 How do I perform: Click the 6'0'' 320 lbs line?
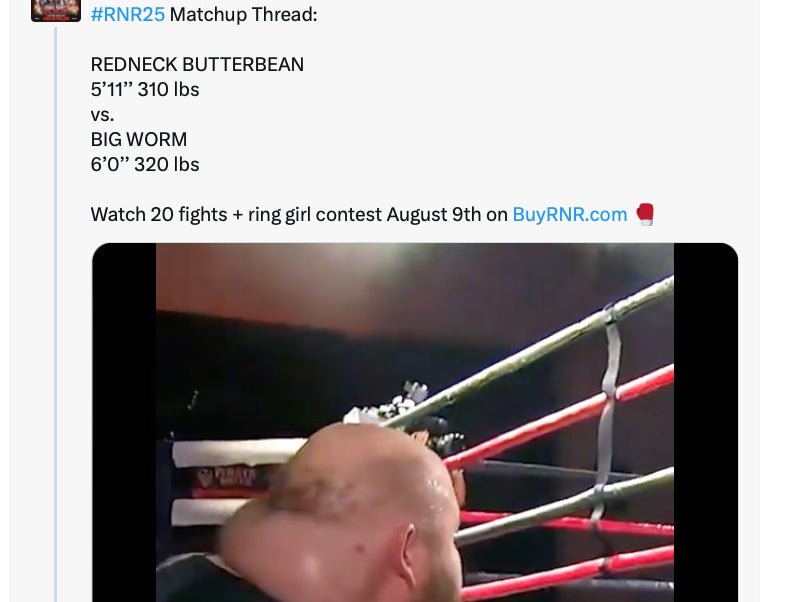(145, 165)
